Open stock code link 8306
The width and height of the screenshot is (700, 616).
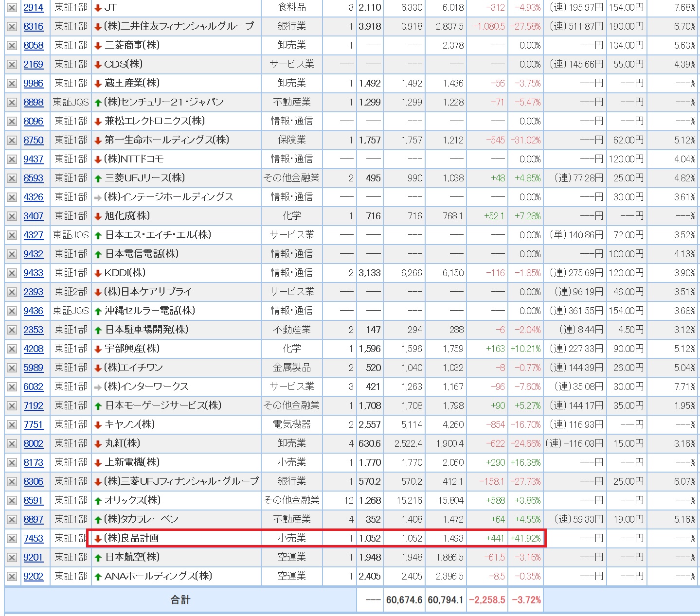point(34,482)
